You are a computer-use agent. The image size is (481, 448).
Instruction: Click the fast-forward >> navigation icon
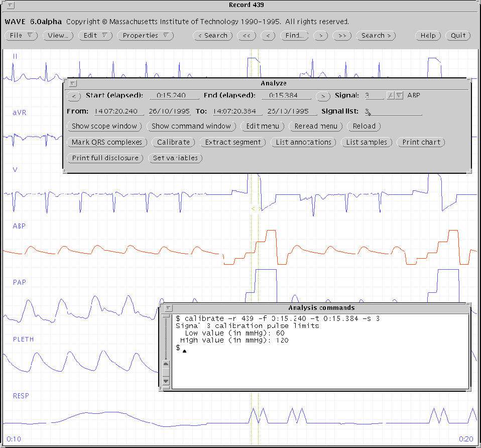[342, 36]
